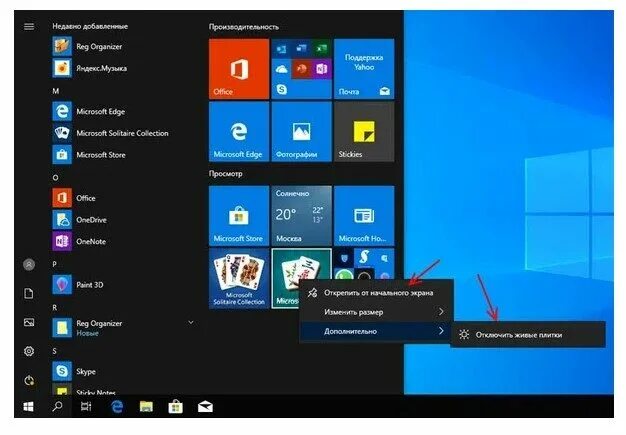This screenshot has width=626, height=435.
Task: Open the user account icon in sidebar
Action: pos(29,264)
